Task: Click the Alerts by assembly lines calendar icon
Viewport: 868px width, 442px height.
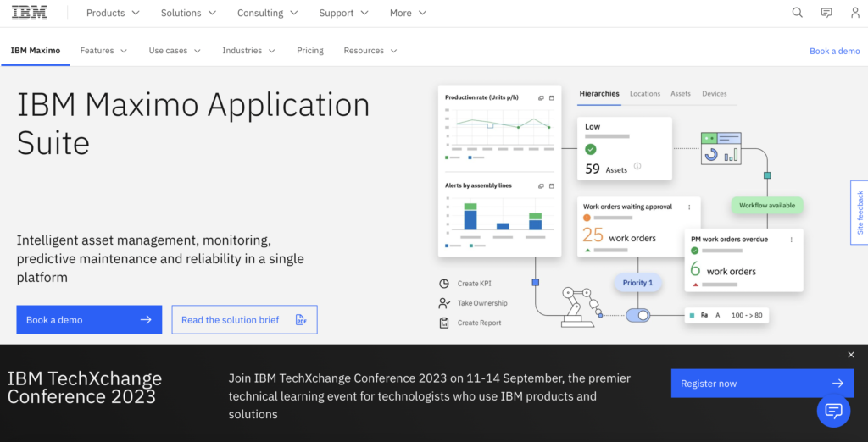Action: [x=551, y=186]
